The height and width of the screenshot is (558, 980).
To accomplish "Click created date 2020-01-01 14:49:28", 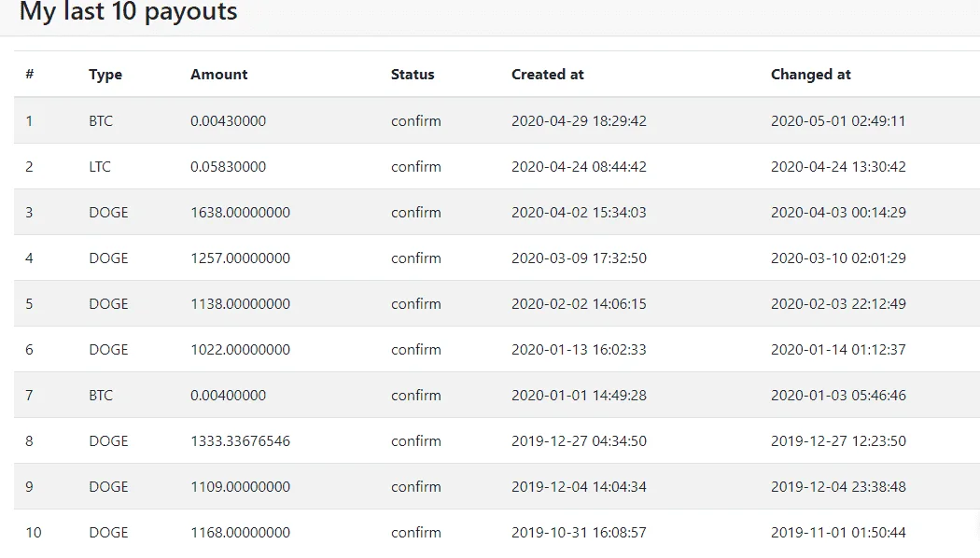I will (x=579, y=396).
